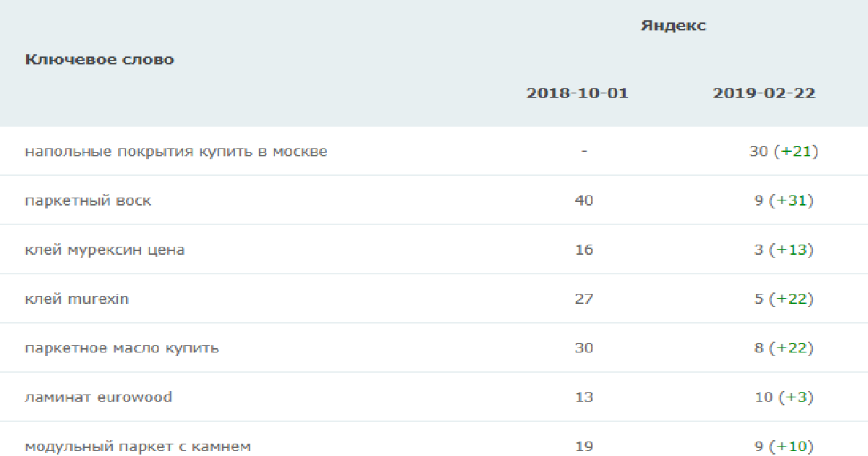Open the "клей мурексин цена" keyword
The image size is (868, 456).
click(105, 250)
